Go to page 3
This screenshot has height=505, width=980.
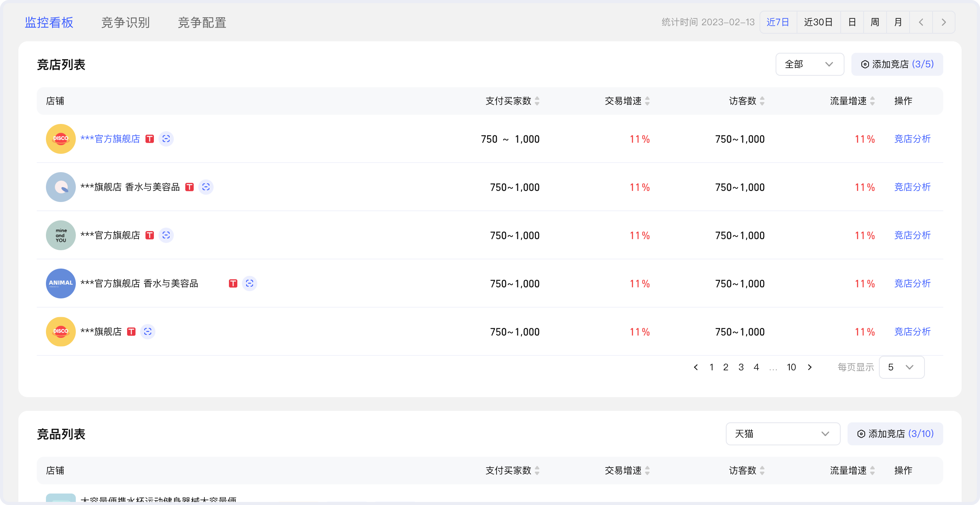point(741,367)
